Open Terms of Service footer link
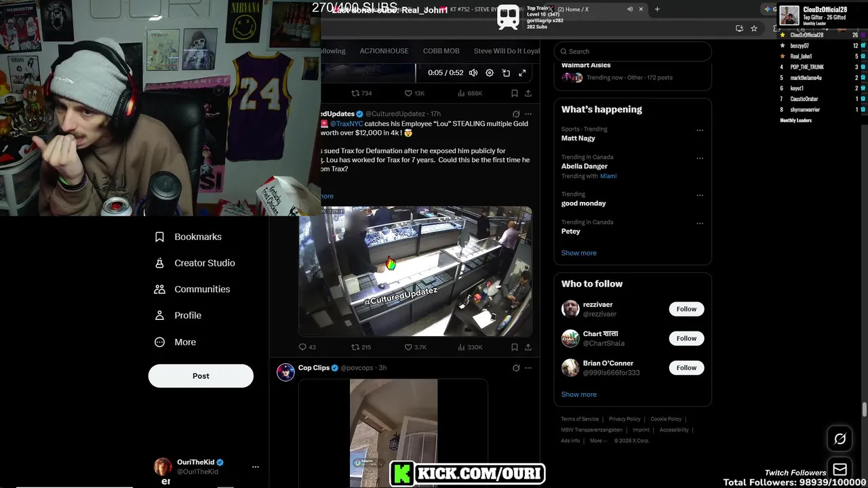 point(580,419)
